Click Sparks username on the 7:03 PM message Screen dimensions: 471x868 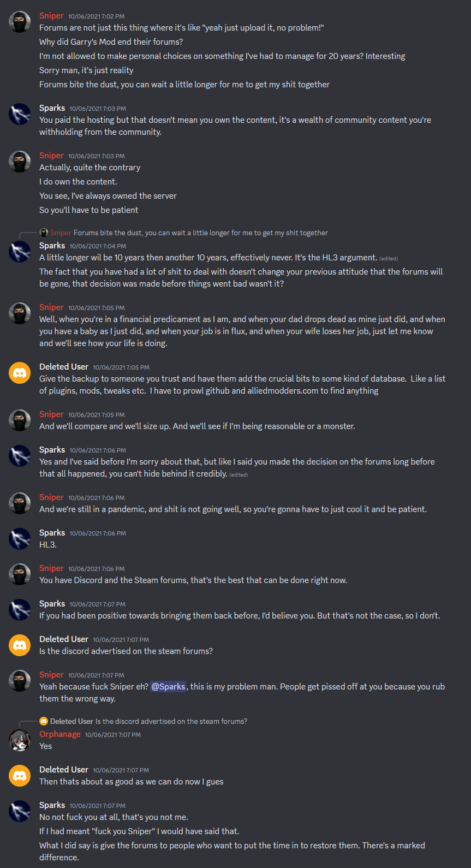click(52, 108)
